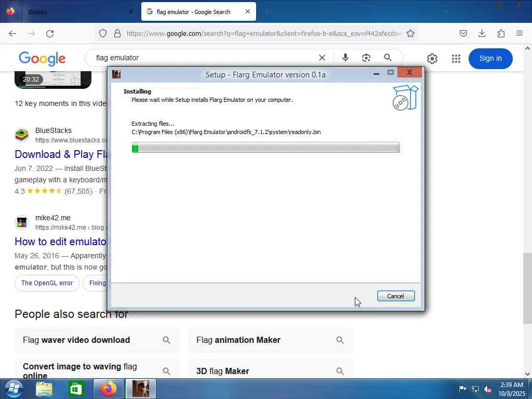Open the Firefox extensions icon
This screenshot has height=399, width=532.
501,33
